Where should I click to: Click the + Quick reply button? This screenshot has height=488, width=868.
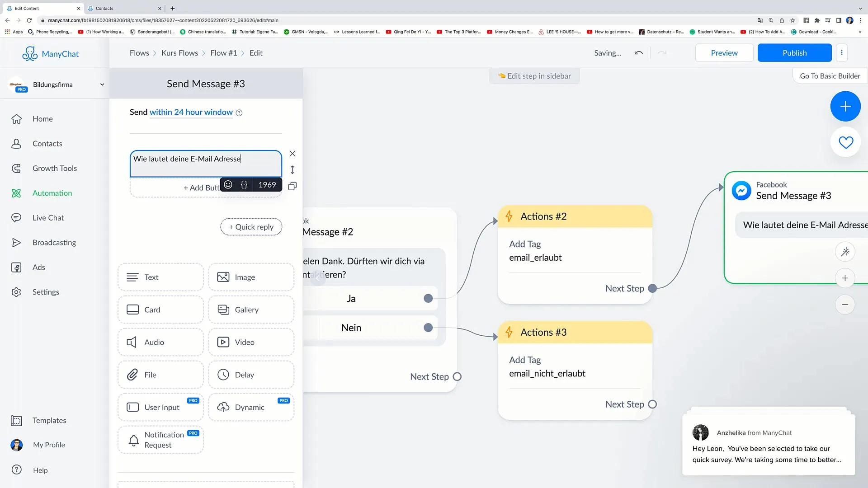click(x=251, y=227)
